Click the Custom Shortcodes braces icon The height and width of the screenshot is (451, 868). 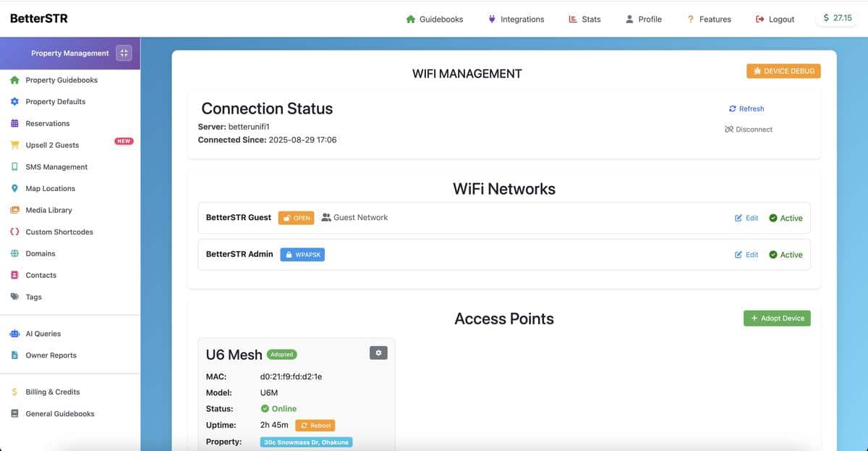tap(14, 232)
